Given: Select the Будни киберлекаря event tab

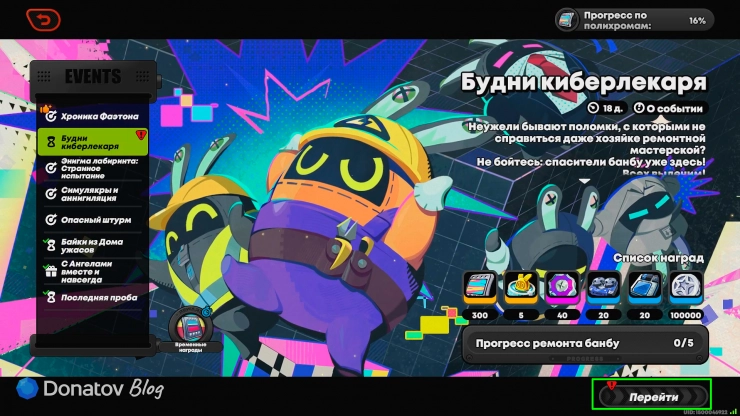Looking at the screenshot, I should tap(93, 142).
